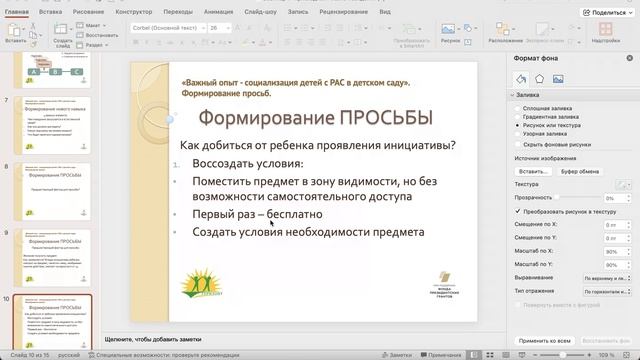Open the Макет layout dropdown
The height and width of the screenshot is (360, 640).
(92, 25)
